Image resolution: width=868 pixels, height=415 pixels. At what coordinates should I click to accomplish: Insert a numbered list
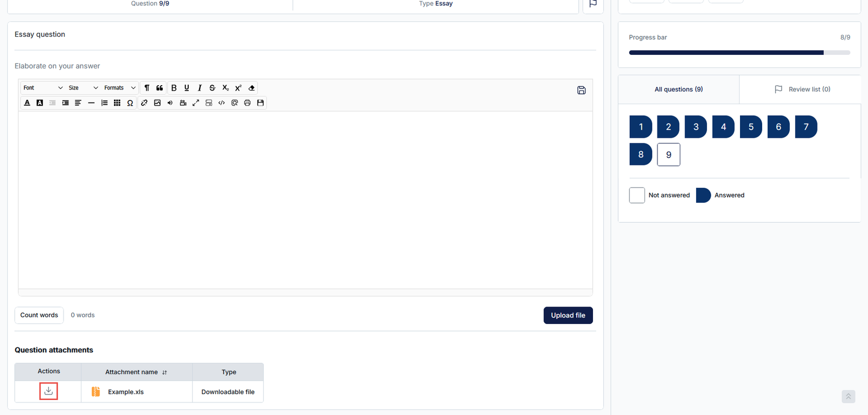click(x=104, y=103)
